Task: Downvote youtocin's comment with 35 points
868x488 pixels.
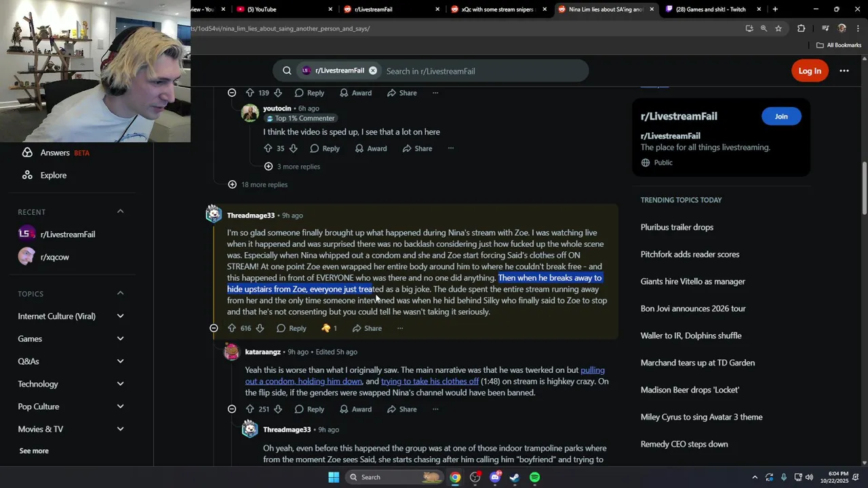Action: (x=293, y=148)
